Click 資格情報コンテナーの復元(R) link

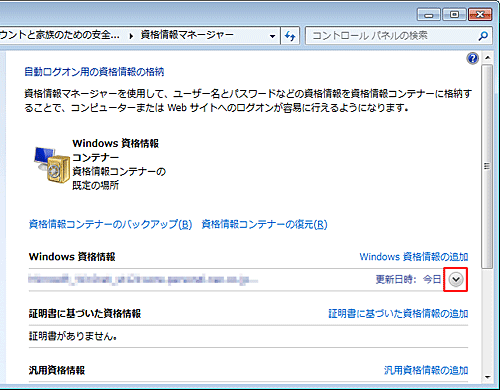click(x=264, y=224)
